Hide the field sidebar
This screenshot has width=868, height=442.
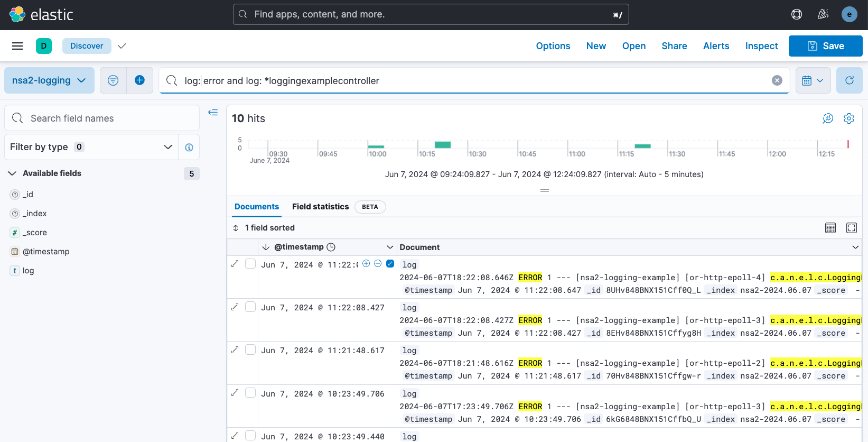pos(213,112)
